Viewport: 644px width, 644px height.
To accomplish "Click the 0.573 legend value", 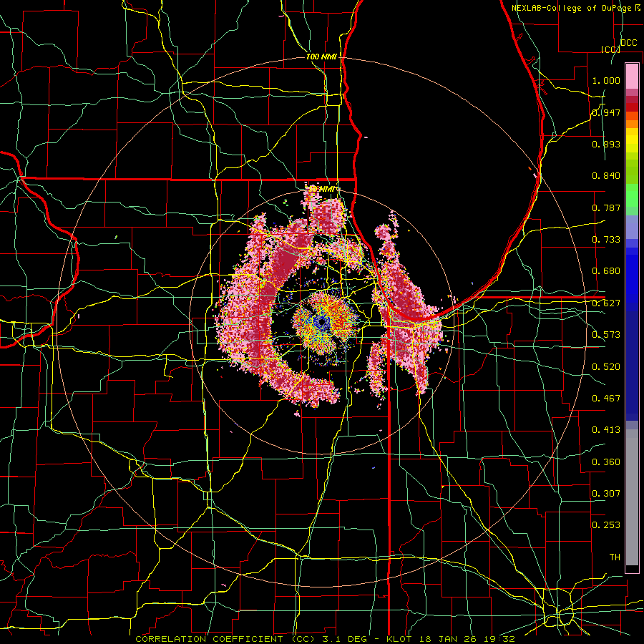I will click(x=606, y=335).
